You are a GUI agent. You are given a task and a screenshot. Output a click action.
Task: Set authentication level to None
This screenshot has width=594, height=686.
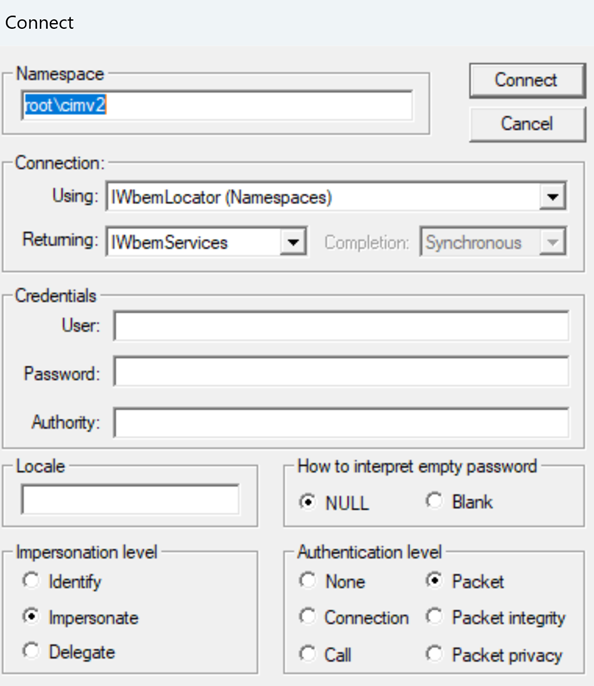[x=332, y=581]
